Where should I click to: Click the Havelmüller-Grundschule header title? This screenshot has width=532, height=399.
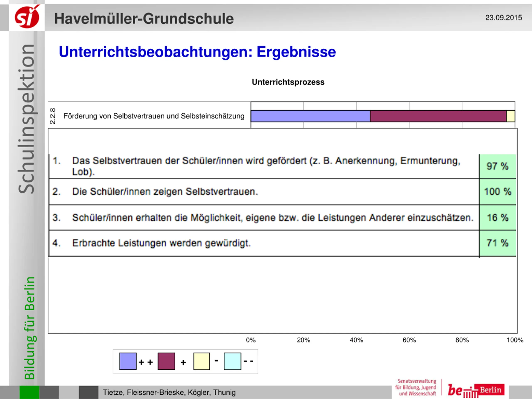click(x=144, y=19)
